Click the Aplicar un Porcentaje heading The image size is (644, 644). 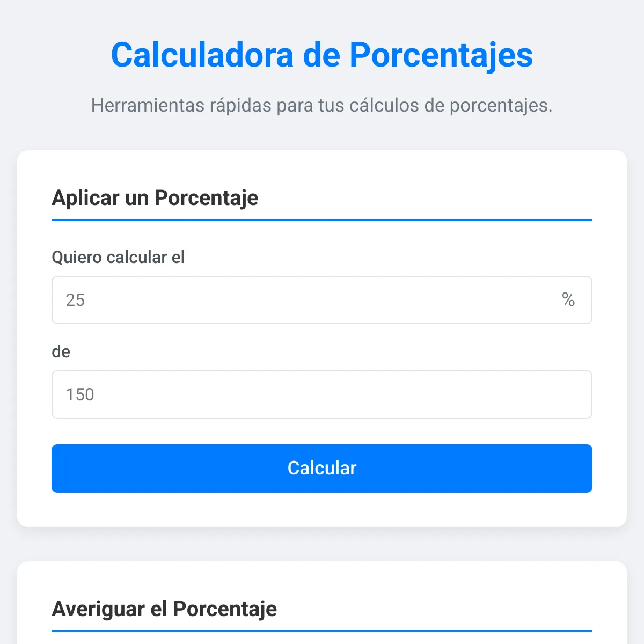[x=155, y=198]
